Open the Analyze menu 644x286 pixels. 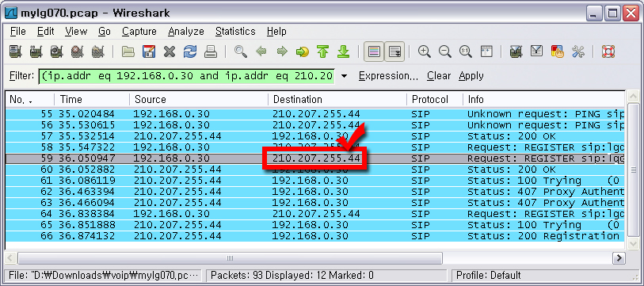pos(186,31)
